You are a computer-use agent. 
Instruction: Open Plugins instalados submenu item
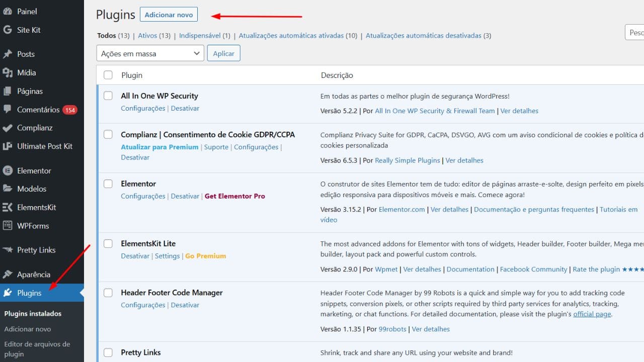click(x=33, y=313)
